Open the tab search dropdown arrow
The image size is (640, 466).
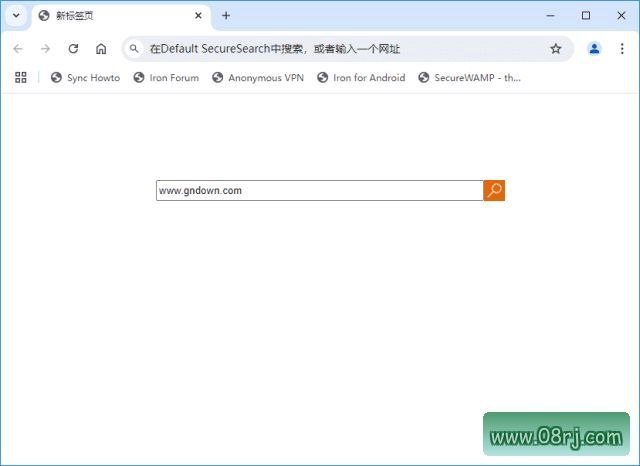(16, 16)
